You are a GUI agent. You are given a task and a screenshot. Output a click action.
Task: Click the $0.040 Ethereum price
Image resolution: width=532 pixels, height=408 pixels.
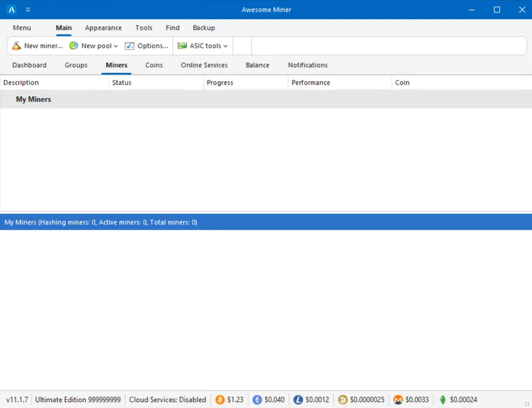pos(274,400)
